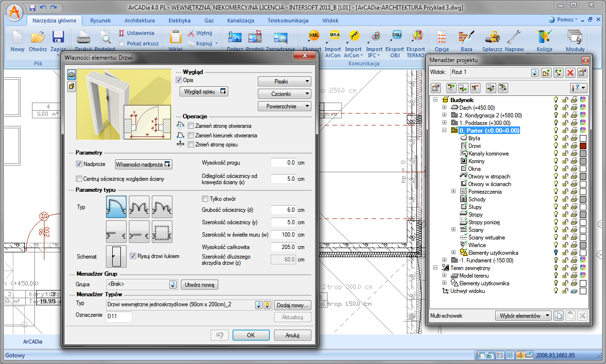Open the Elektryka ribbon tab
Screen dimensions: 606x364
(180, 21)
